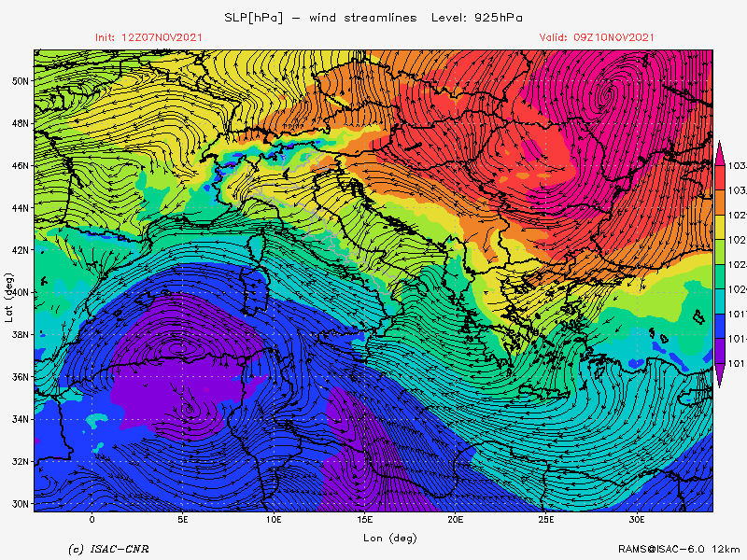Click the '(c) ISAC-CNR' copyright text
Image resolution: width=747 pixels, height=560 pixels.
108,550
